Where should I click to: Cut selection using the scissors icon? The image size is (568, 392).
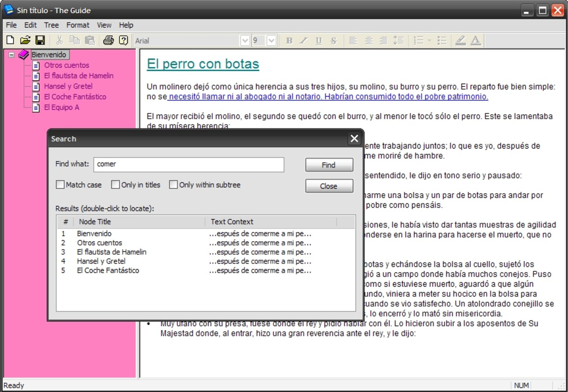click(59, 40)
